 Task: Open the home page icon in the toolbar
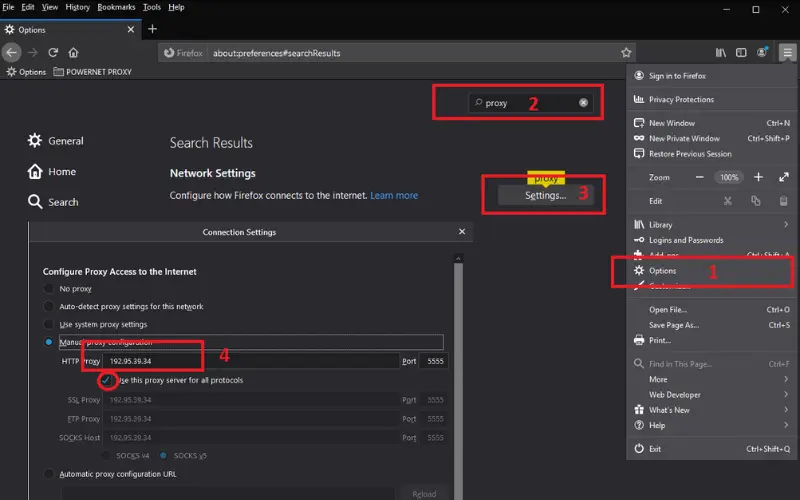click(x=73, y=53)
